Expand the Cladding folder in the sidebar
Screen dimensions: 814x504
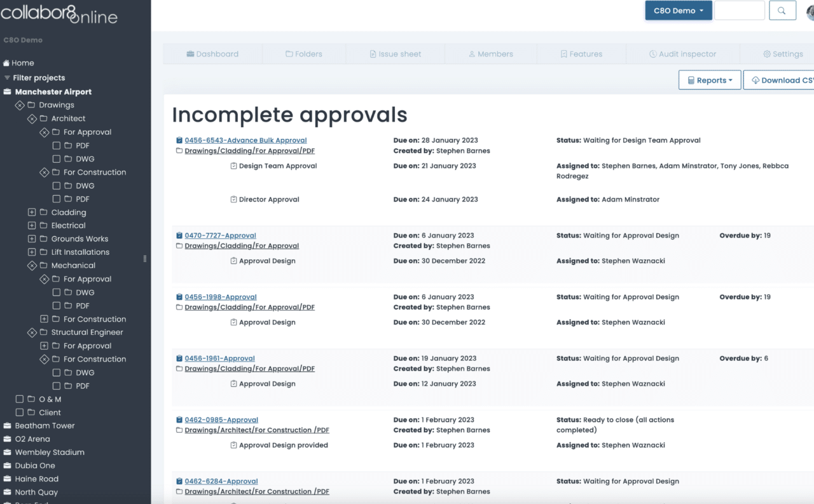pyautogui.click(x=31, y=212)
